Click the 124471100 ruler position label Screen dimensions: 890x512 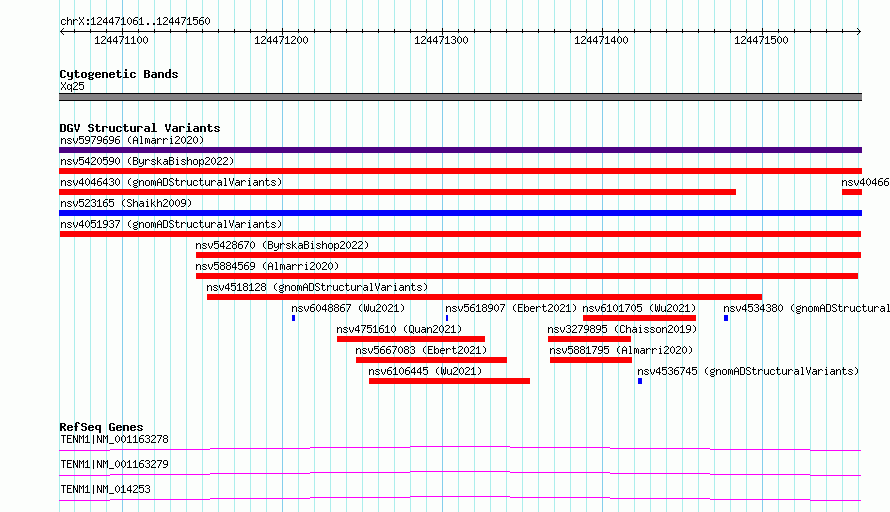tap(121, 40)
